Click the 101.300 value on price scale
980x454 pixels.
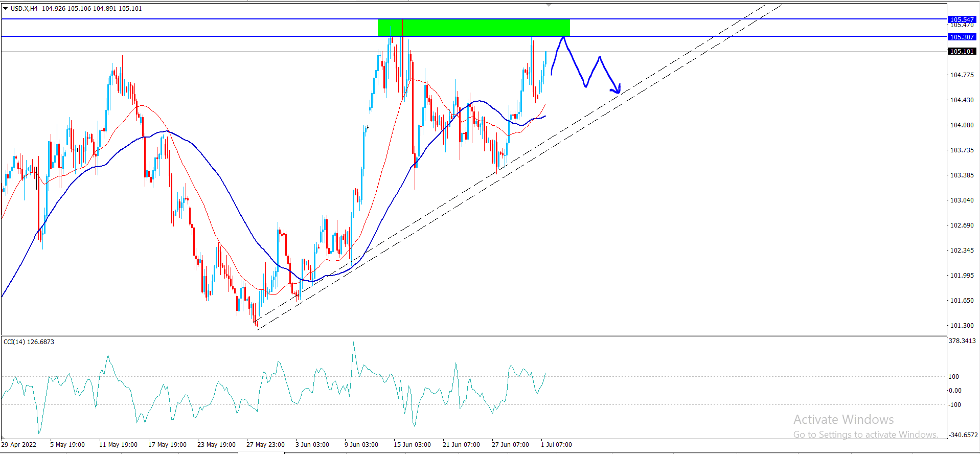[x=962, y=326]
